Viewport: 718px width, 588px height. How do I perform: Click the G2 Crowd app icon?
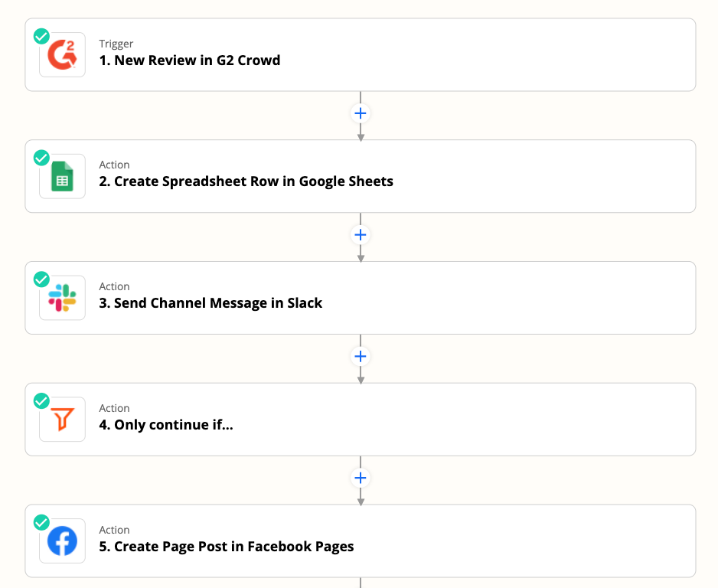coord(62,54)
